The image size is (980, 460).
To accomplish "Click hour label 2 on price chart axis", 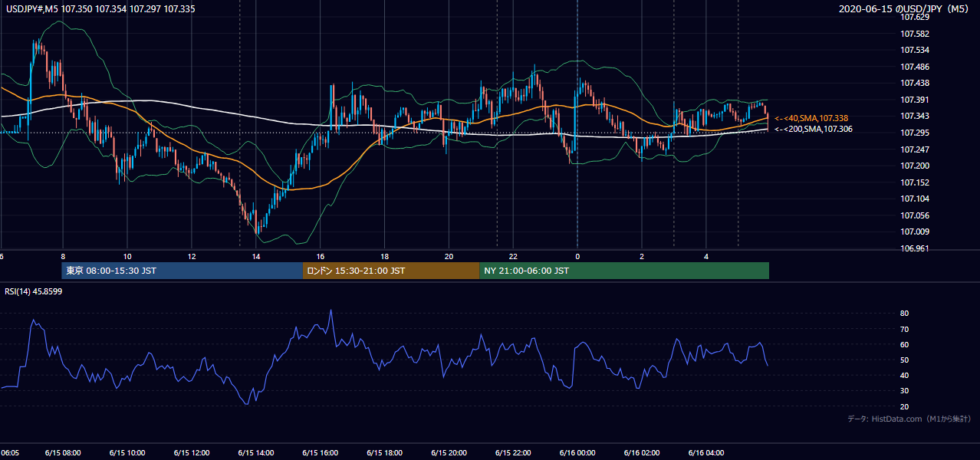I will (x=642, y=257).
